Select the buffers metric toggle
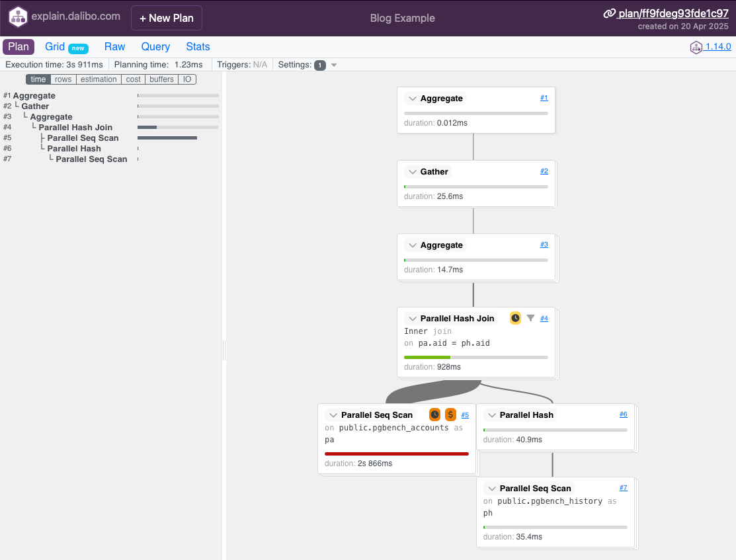 (161, 79)
